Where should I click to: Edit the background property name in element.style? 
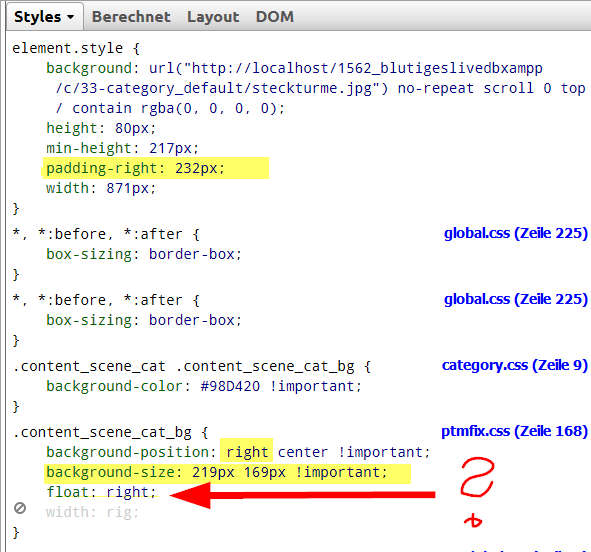click(89, 68)
